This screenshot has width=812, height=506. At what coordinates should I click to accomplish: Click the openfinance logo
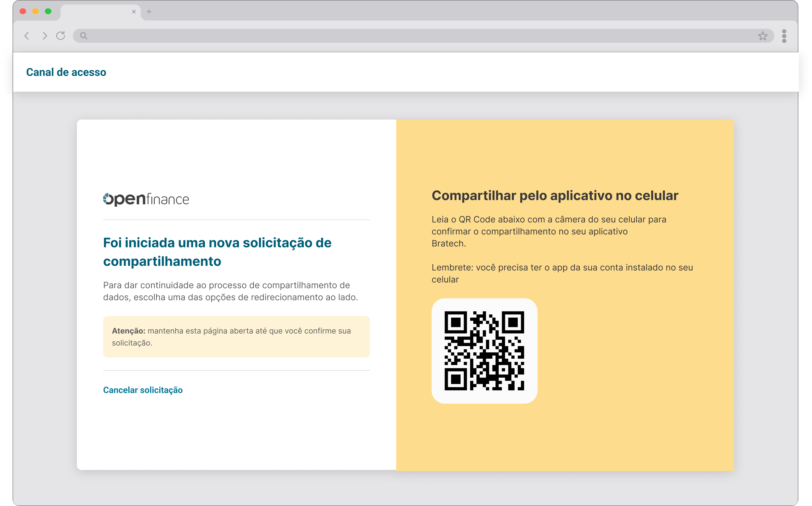[x=146, y=199]
